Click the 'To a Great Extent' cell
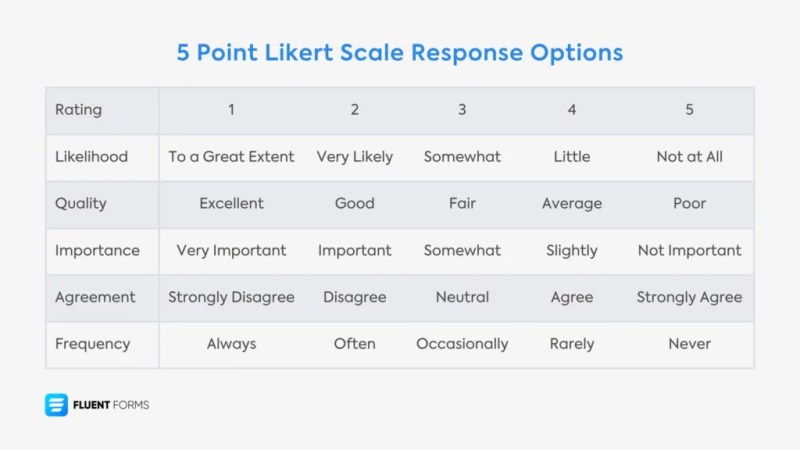 tap(231, 157)
